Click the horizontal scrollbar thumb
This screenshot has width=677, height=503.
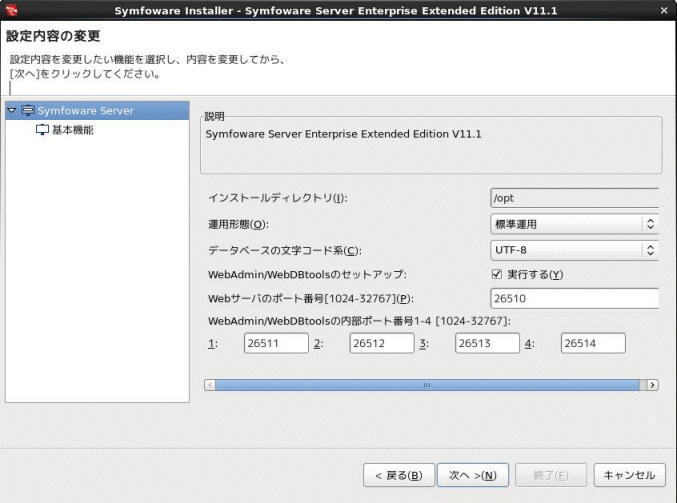pos(427,385)
